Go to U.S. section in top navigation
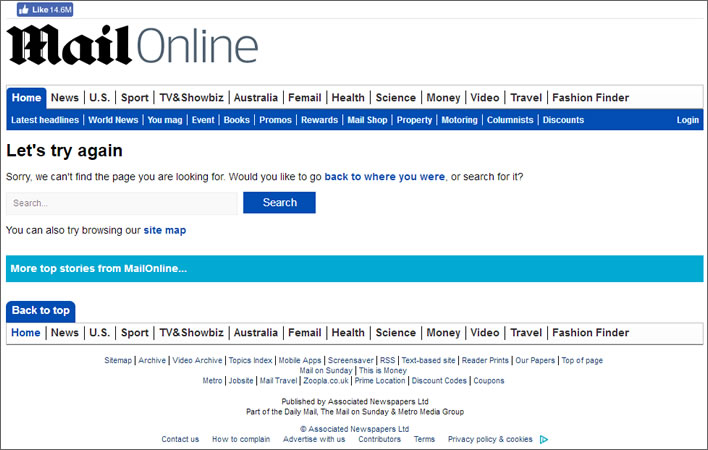 point(99,97)
